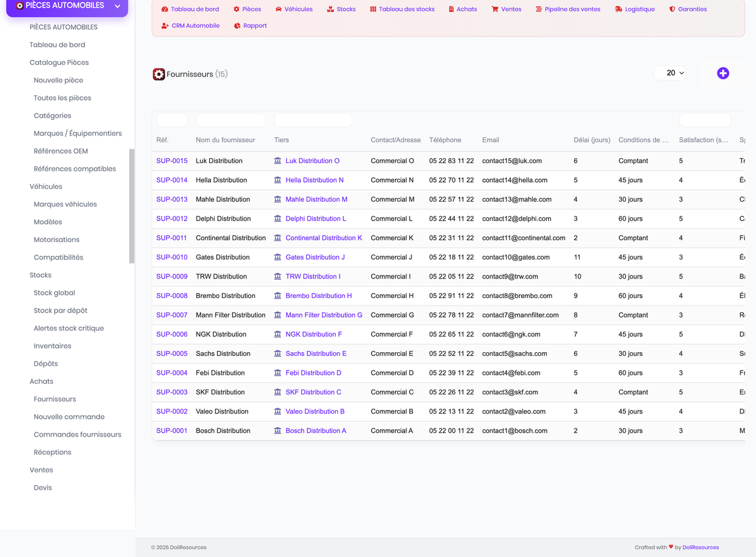Click the bank icon beside Gates Distribution J
The height and width of the screenshot is (557, 756).
click(x=278, y=257)
